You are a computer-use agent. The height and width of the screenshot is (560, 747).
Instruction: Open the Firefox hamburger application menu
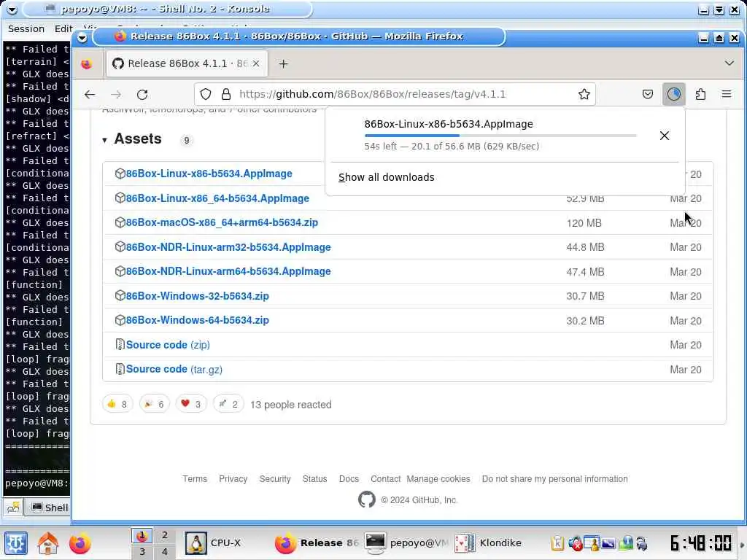727,94
